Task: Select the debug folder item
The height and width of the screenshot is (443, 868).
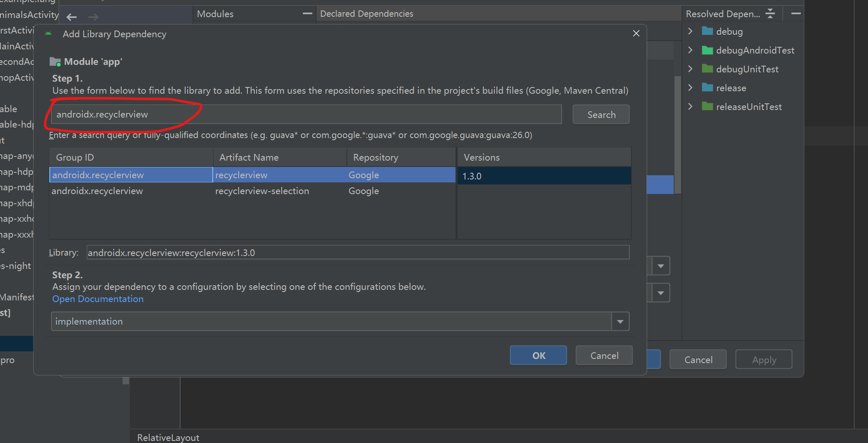Action: click(x=722, y=31)
